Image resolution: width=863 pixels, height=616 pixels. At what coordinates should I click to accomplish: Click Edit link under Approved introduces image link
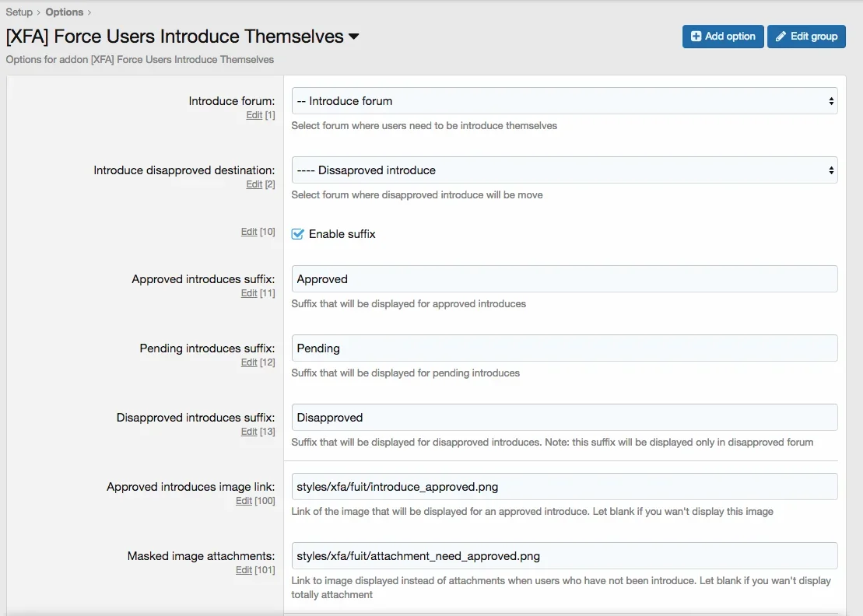point(244,501)
